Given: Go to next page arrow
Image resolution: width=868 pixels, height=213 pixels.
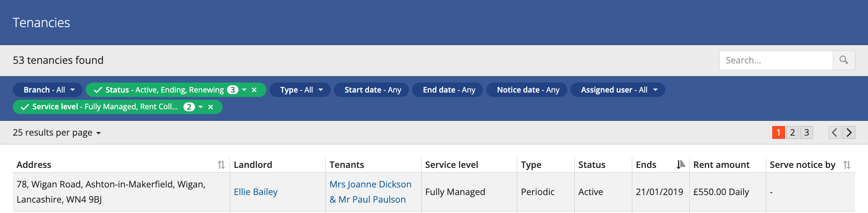Looking at the screenshot, I should point(849,132).
